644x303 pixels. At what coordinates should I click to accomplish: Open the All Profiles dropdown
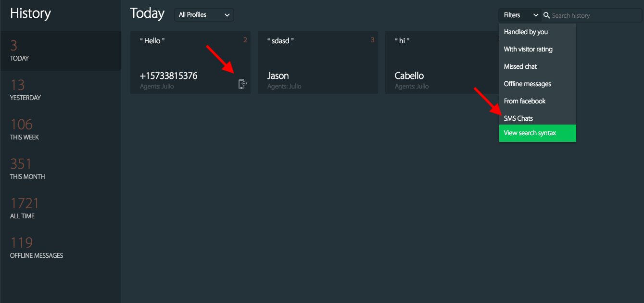[204, 15]
